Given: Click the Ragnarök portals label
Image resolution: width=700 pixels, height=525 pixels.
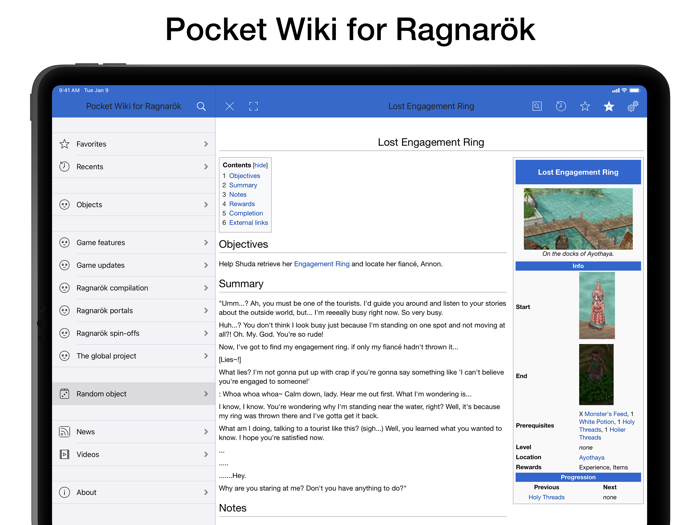Looking at the screenshot, I should pos(104,310).
